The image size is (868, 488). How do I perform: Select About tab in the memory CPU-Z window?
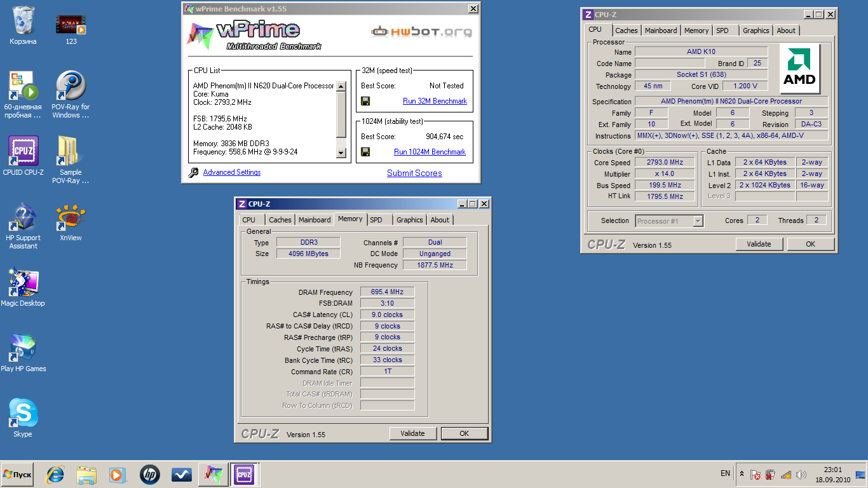[440, 220]
